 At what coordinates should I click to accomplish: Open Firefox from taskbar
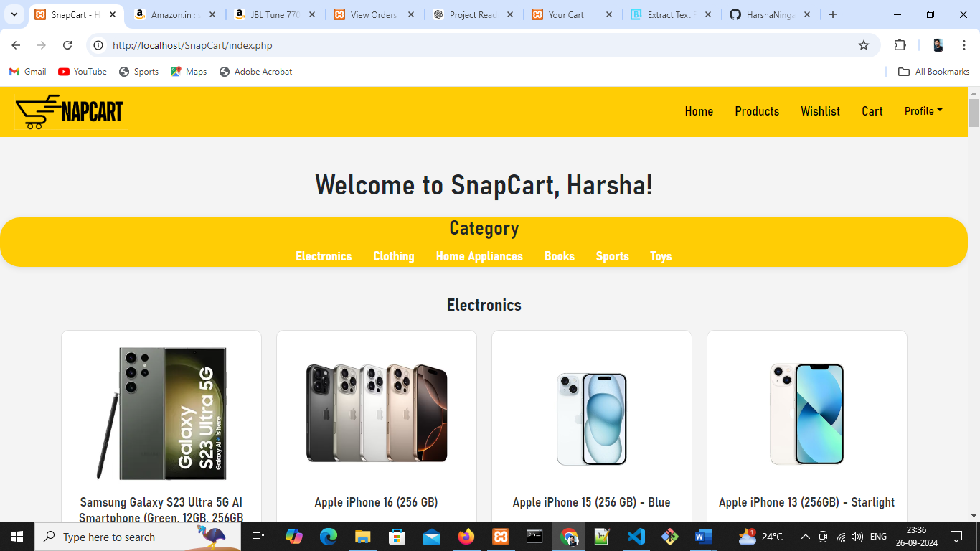466,537
